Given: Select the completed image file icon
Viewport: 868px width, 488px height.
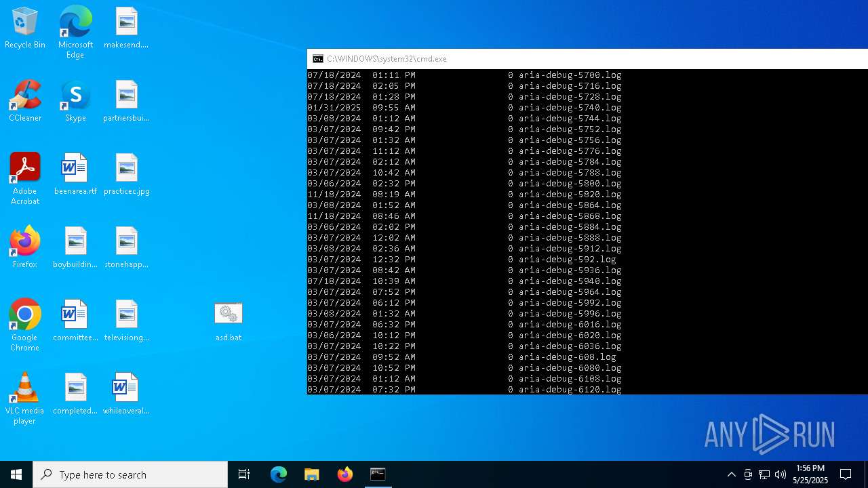Looking at the screenshot, I should click(75, 394).
